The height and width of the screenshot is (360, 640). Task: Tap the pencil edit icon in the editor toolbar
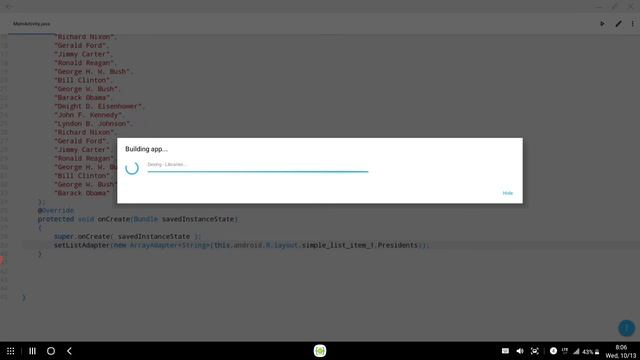click(618, 24)
